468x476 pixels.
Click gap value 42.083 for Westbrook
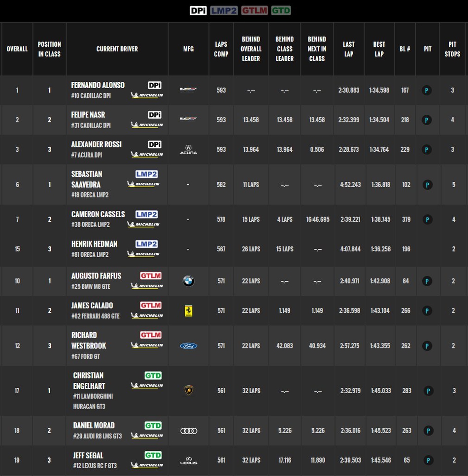285,346
